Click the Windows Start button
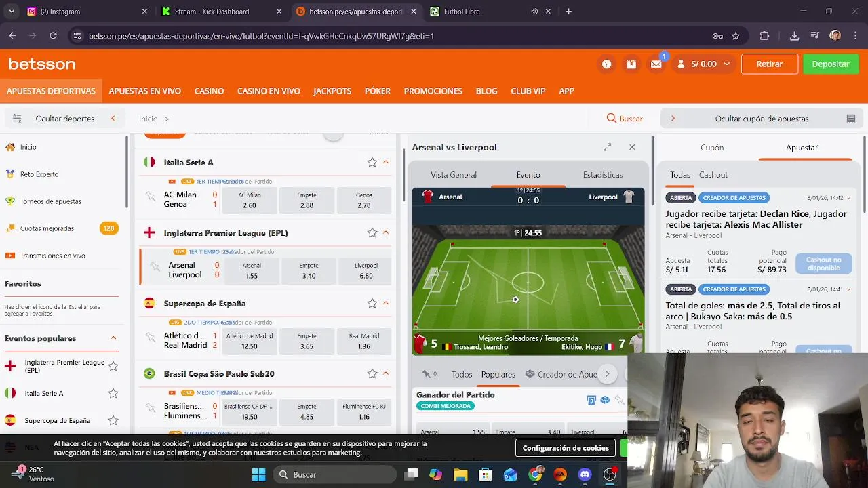Screen dimensions: 868x488 (258, 474)
